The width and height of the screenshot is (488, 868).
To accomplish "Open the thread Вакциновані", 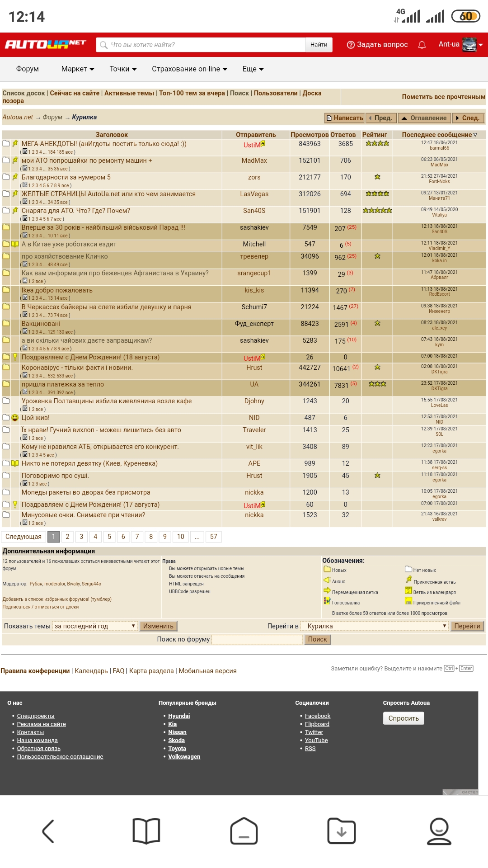I will pyautogui.click(x=41, y=324).
